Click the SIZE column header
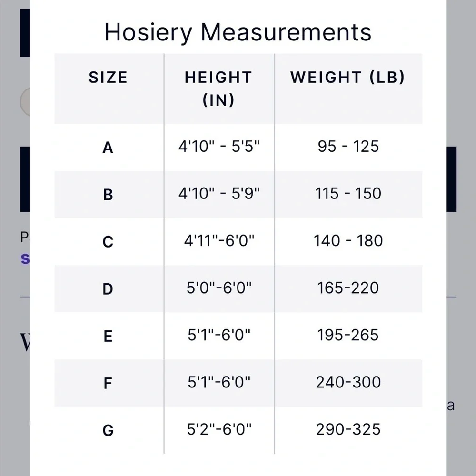 pos(108,78)
